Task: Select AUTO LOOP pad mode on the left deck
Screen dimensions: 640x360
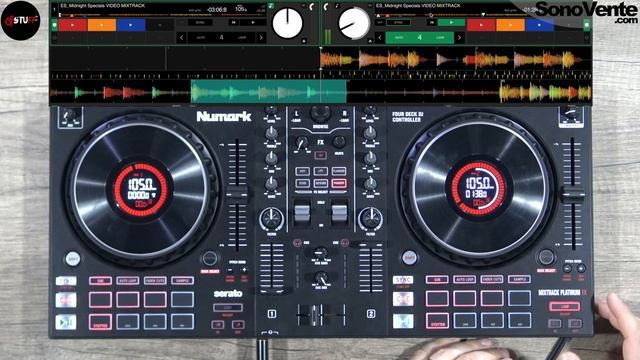Action: click(128, 281)
